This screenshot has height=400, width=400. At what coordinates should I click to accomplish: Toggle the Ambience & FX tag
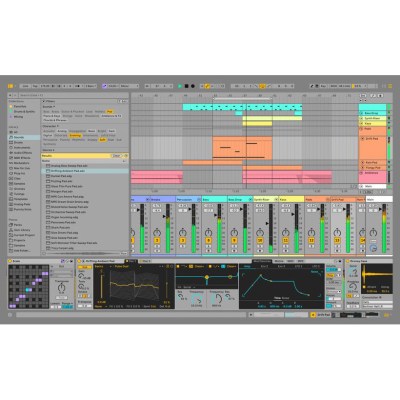pos(111,116)
